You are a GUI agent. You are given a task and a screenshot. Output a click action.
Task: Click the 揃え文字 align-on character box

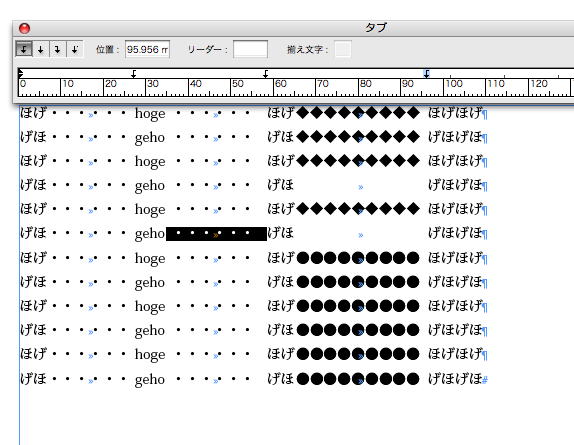point(343,49)
